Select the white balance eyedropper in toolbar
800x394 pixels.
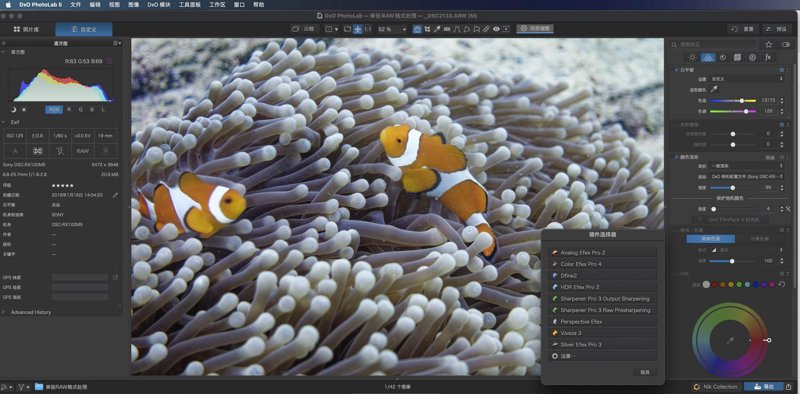coord(437,29)
